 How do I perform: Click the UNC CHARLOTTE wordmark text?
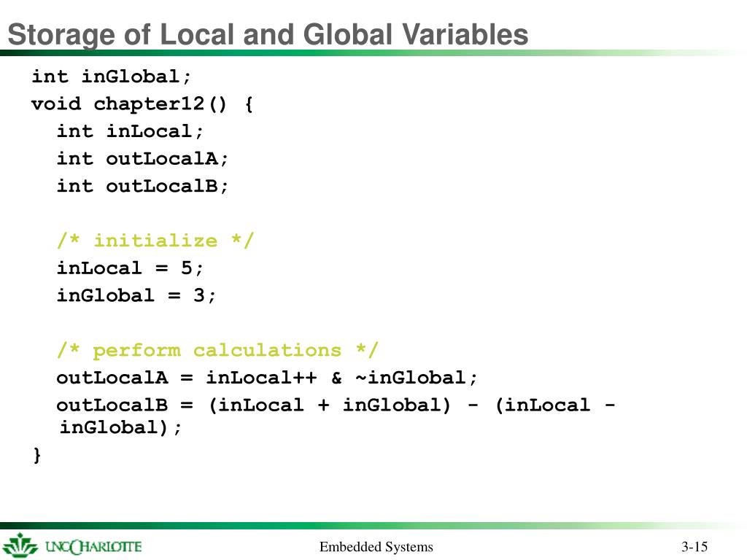[x=93, y=547]
